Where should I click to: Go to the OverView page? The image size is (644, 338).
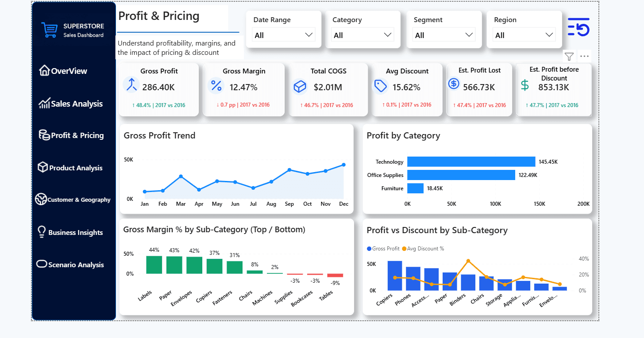point(69,71)
